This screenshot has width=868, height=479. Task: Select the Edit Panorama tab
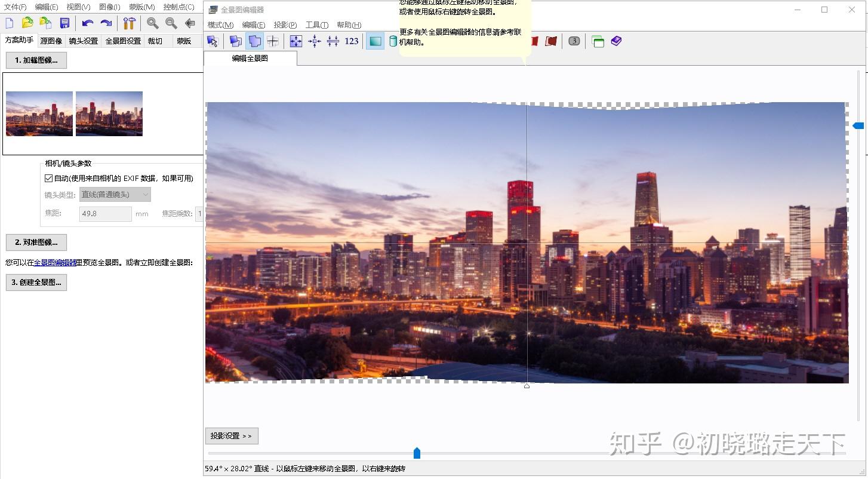[x=250, y=58]
